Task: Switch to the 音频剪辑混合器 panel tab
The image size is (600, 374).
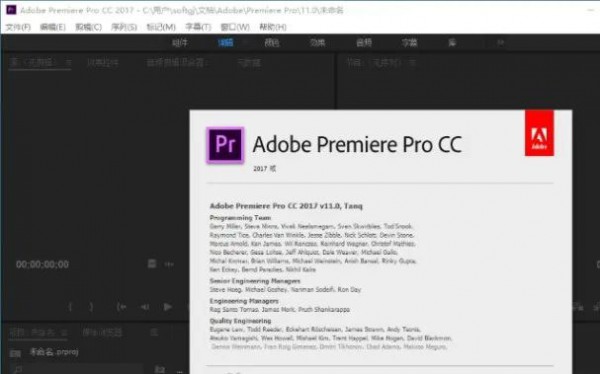Action: pyautogui.click(x=177, y=63)
